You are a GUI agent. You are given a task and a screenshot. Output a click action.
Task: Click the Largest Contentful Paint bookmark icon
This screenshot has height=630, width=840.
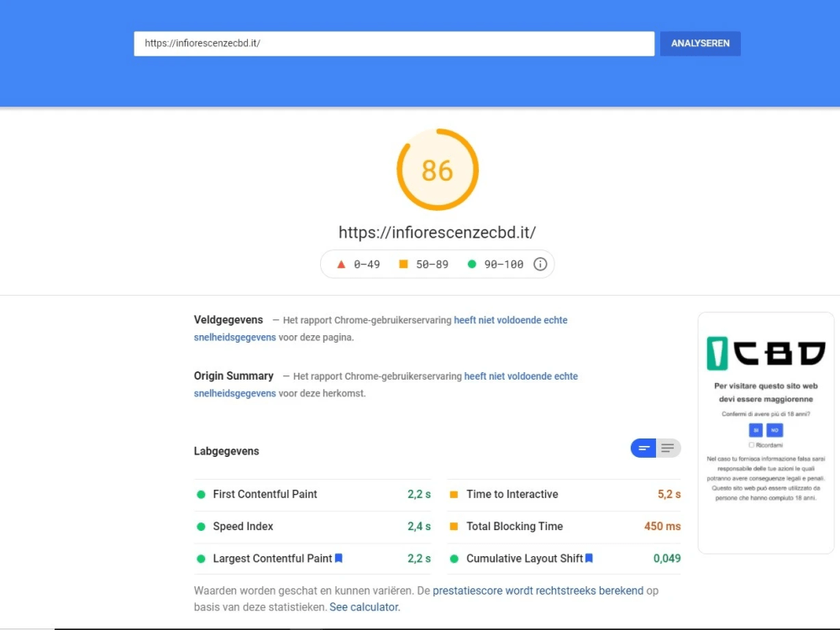(x=339, y=559)
